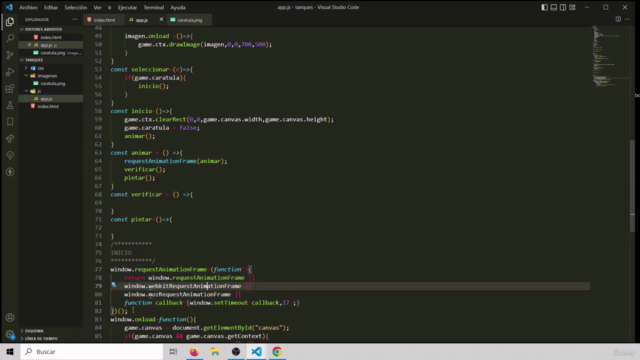Viewport: 640px width, 360px height.
Task: Open index.html in open editors list
Action: tap(51, 37)
